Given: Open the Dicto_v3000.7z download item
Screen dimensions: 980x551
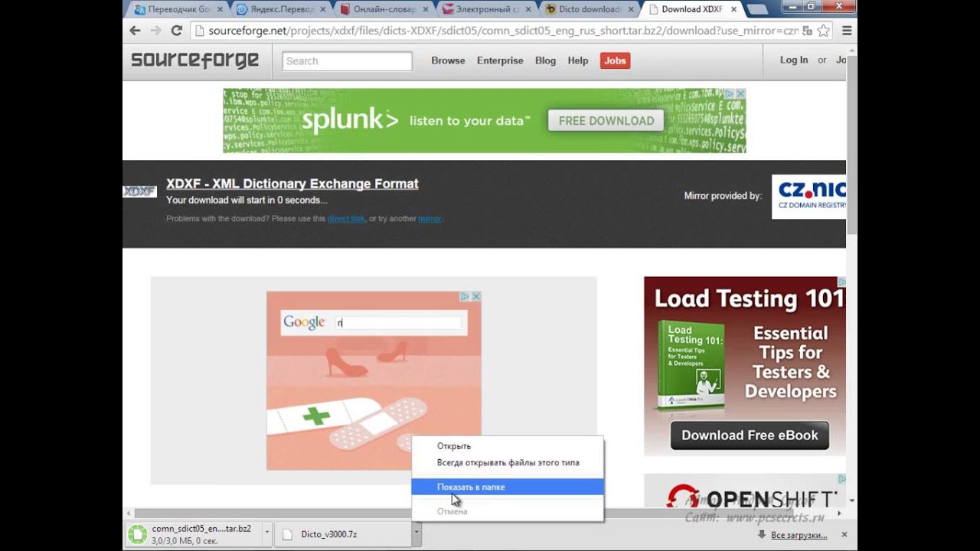Looking at the screenshot, I should [341, 534].
